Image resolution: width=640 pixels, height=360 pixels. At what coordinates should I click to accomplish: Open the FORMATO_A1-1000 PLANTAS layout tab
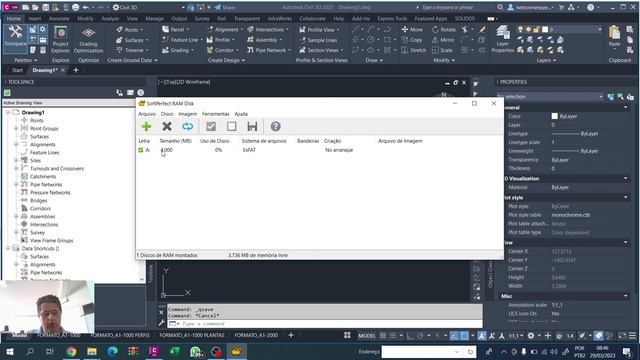tap(192, 335)
